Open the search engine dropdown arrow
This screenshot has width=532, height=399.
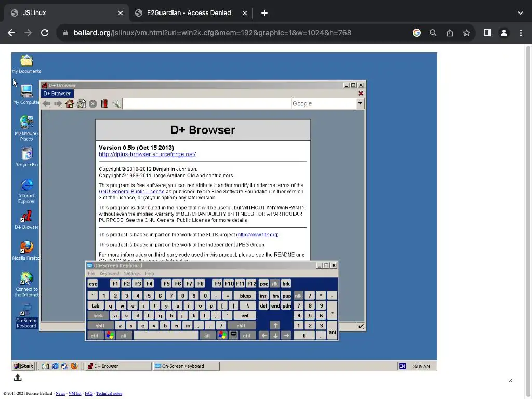coord(360,103)
